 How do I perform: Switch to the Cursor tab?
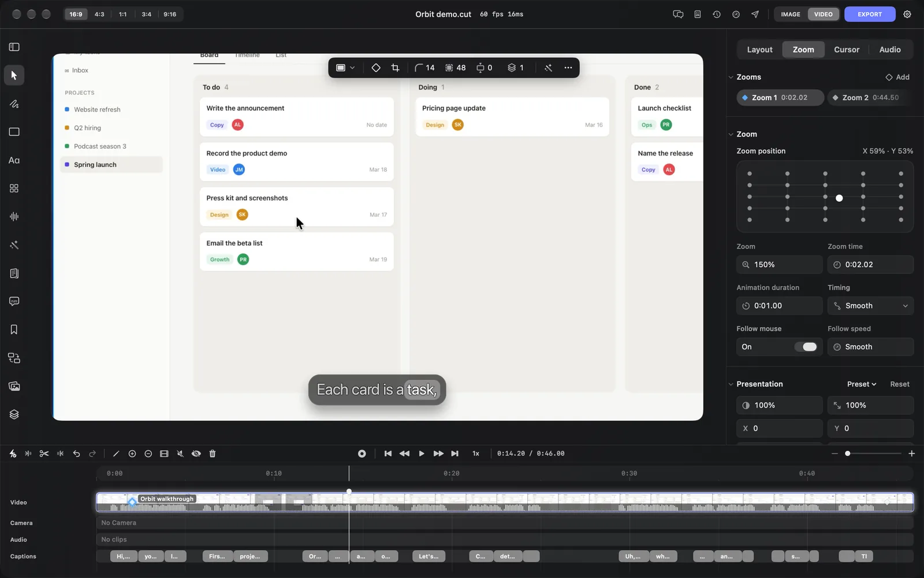click(847, 50)
